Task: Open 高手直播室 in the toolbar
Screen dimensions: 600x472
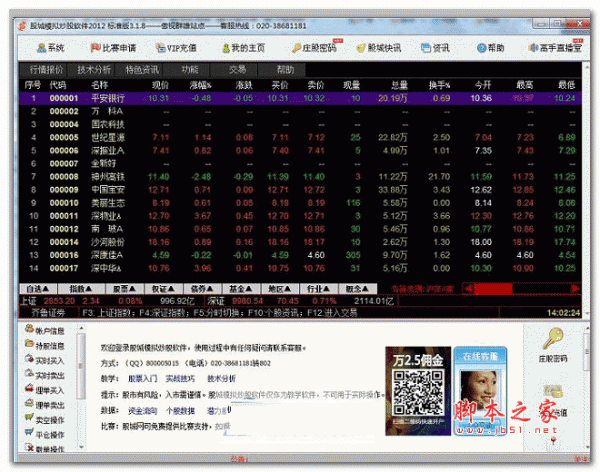Action: point(555,48)
